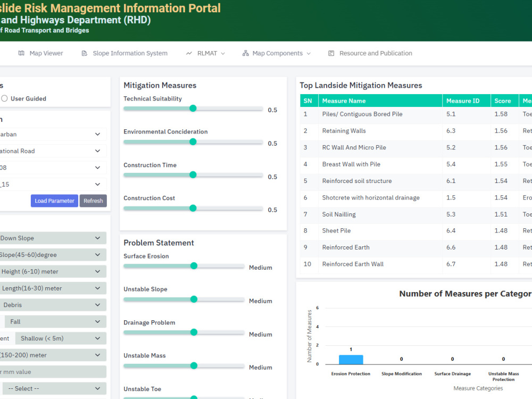Viewport: 532px width, 399px height.
Task: Select the User Guided radio button
Action: 4,98
